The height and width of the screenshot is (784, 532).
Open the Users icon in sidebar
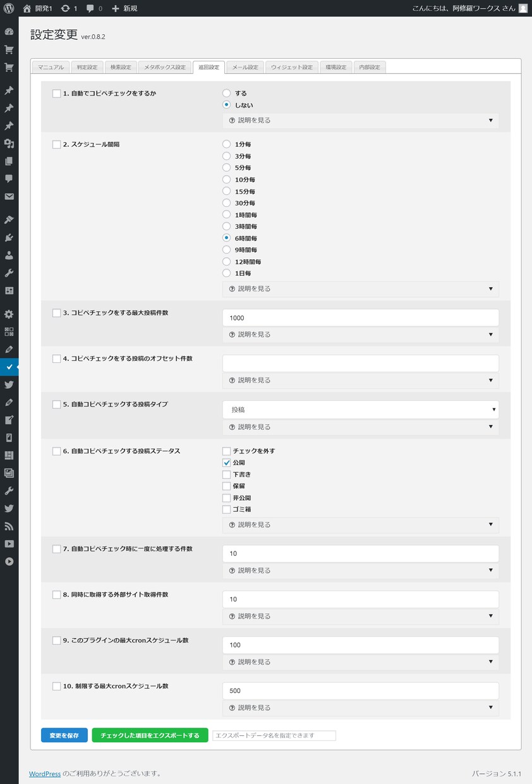point(9,255)
